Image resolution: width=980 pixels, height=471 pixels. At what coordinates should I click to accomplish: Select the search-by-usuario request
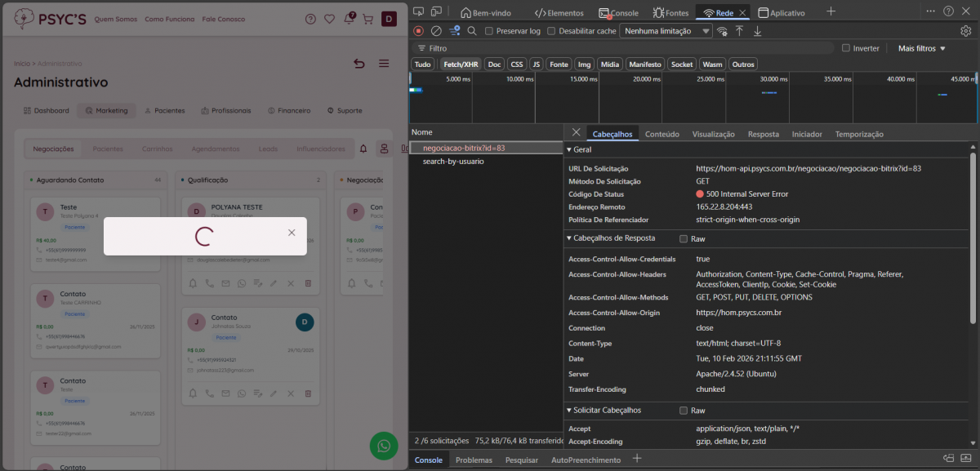point(452,162)
